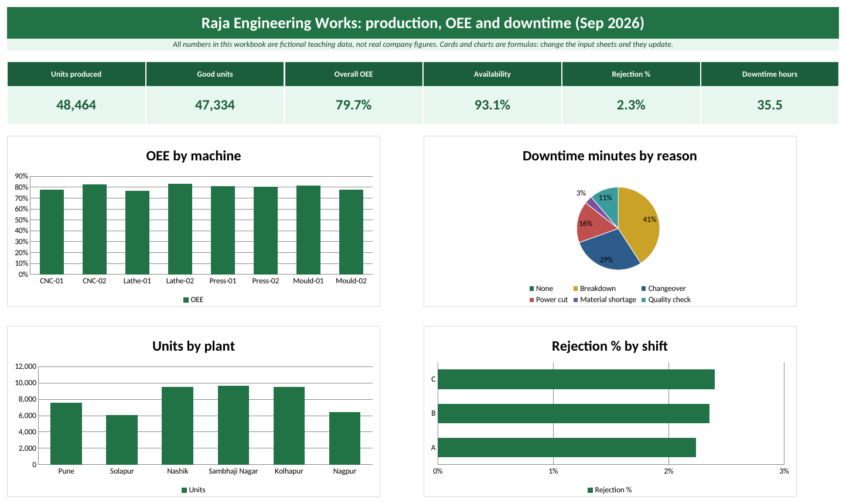
Task: Click the 79.7% overall OEE value
Action: click(354, 105)
